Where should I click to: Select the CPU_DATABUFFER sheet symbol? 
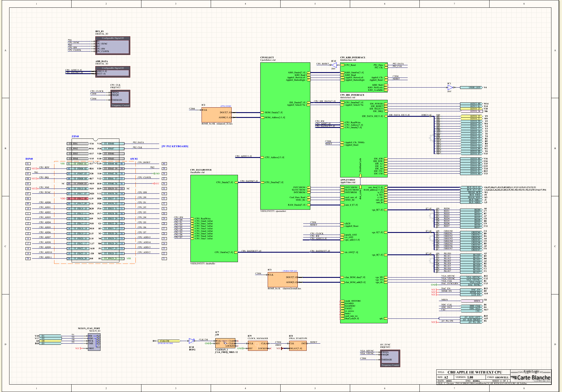coord(214,218)
